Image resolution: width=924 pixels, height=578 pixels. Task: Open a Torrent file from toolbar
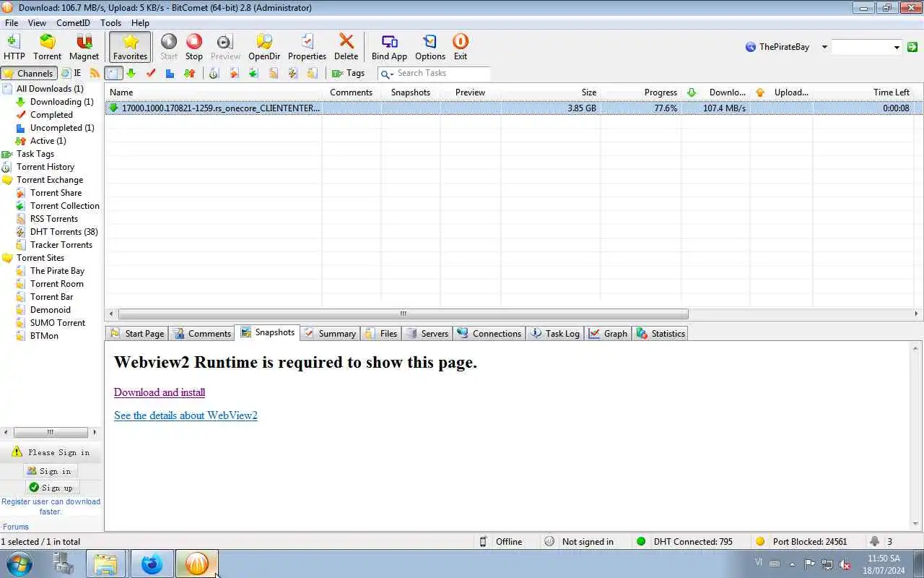47,47
